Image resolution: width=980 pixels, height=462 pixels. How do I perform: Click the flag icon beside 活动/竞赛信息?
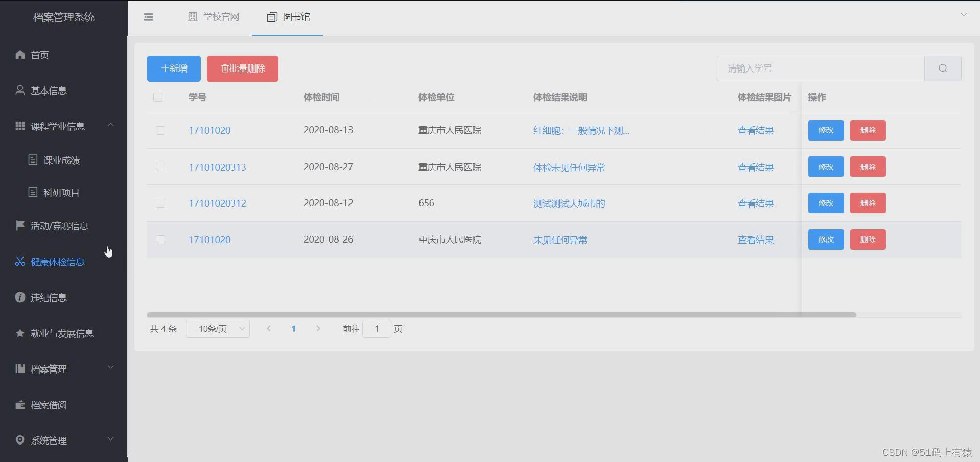(x=20, y=225)
